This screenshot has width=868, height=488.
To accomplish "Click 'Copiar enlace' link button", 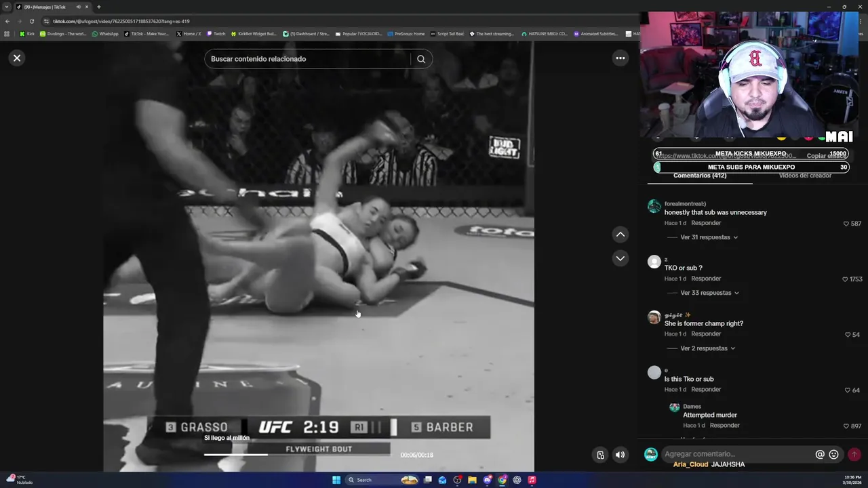I will click(825, 156).
